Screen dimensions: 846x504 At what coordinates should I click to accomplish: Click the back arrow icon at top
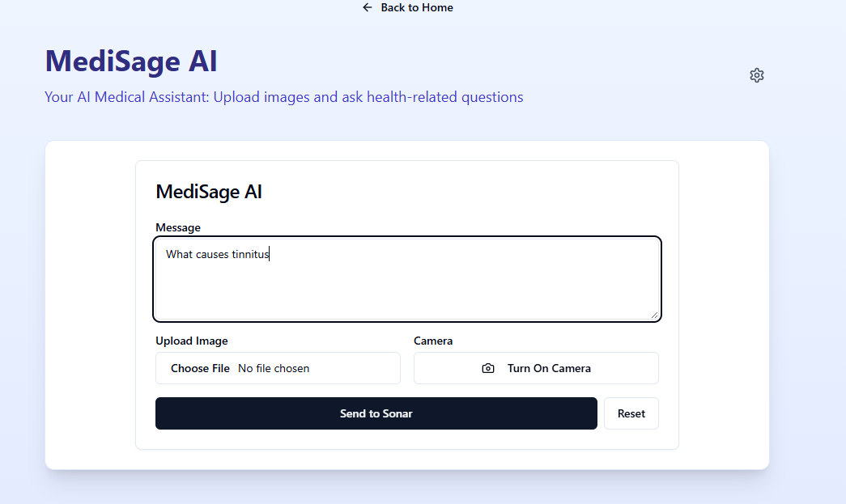point(368,7)
